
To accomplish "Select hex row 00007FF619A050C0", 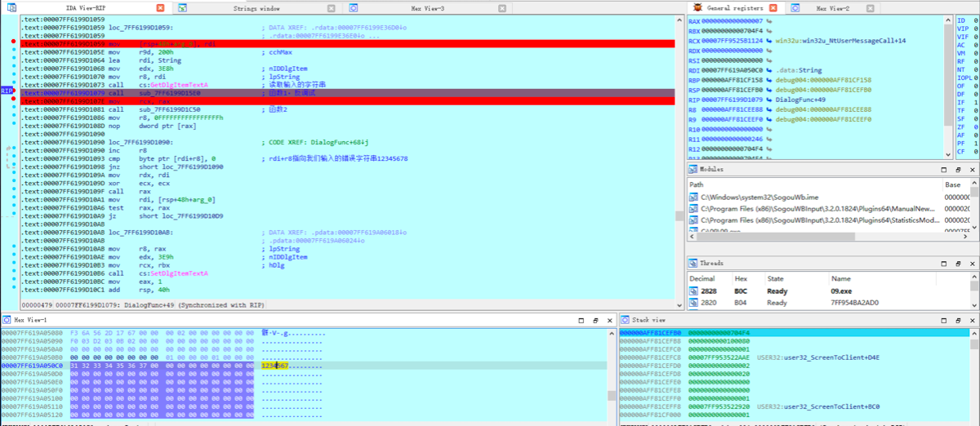I will coord(304,366).
